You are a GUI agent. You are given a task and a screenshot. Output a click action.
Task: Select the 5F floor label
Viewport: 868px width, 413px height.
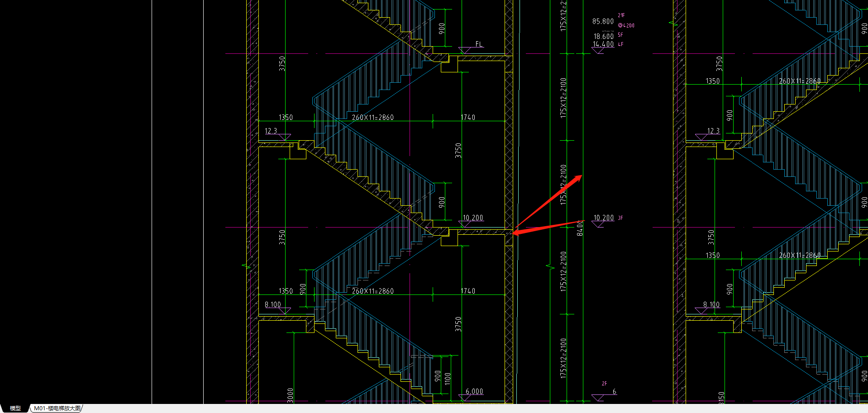click(620, 35)
